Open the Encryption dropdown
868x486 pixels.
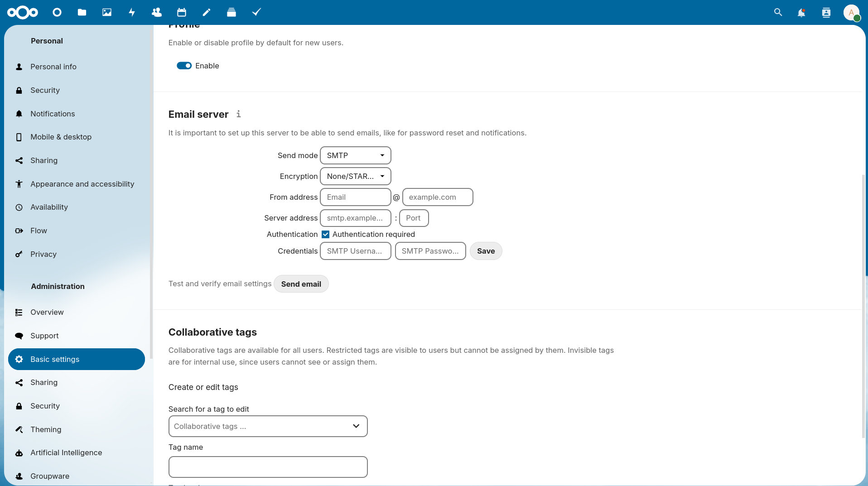355,176
